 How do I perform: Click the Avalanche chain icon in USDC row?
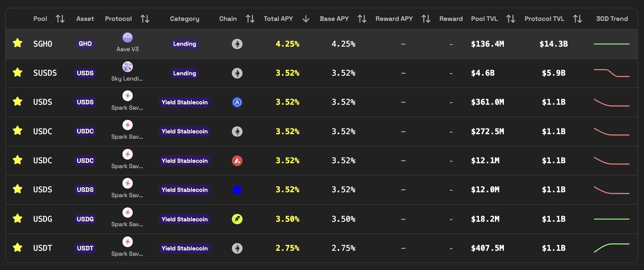237,161
